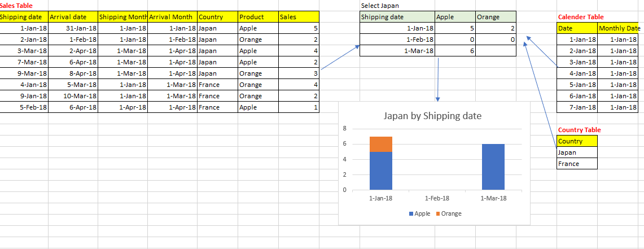Click the yellow 'Sales' header cell
This screenshot has height=249, width=644.
point(299,17)
